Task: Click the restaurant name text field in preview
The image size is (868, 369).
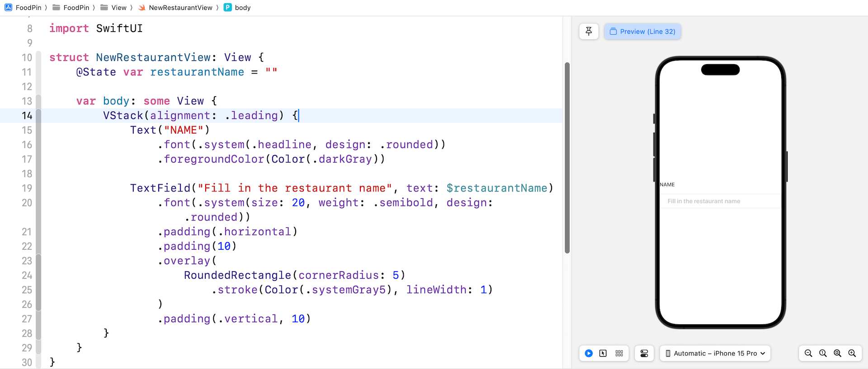Action: click(x=720, y=201)
